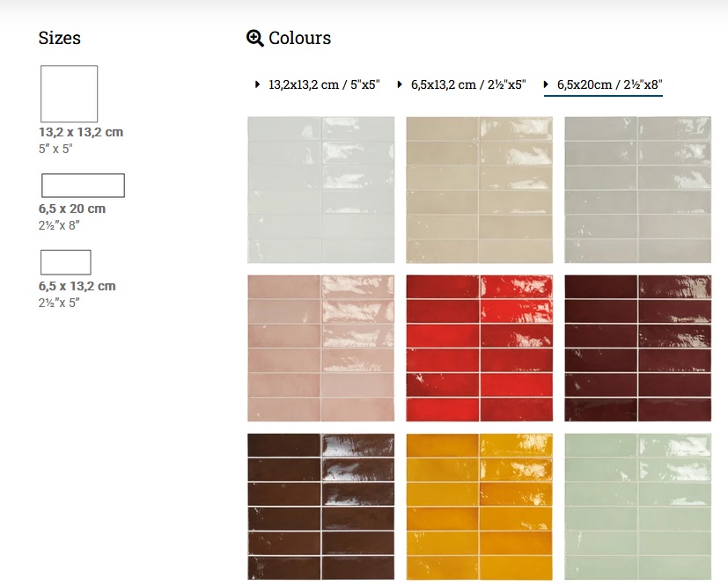Choose the white tile colour swatch
Viewport: 728px width, 586px height.
[x=320, y=190]
